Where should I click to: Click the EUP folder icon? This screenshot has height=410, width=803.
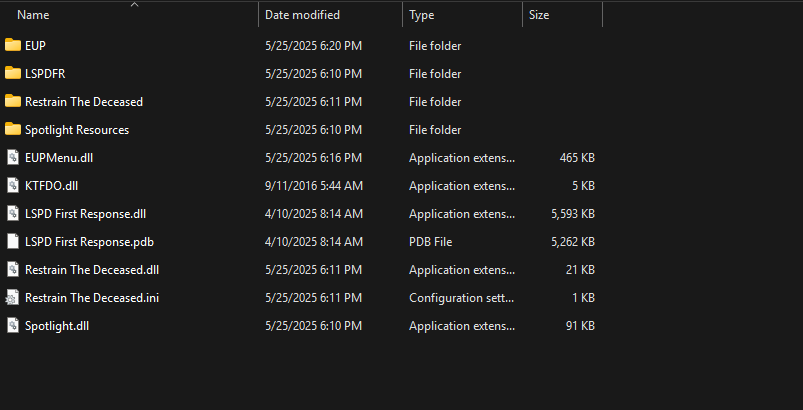13,45
